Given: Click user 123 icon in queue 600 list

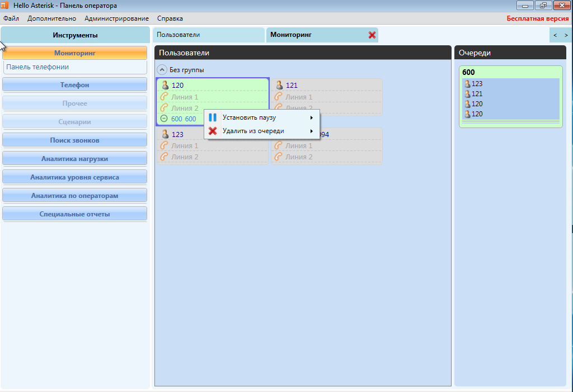Looking at the screenshot, I should [x=467, y=84].
